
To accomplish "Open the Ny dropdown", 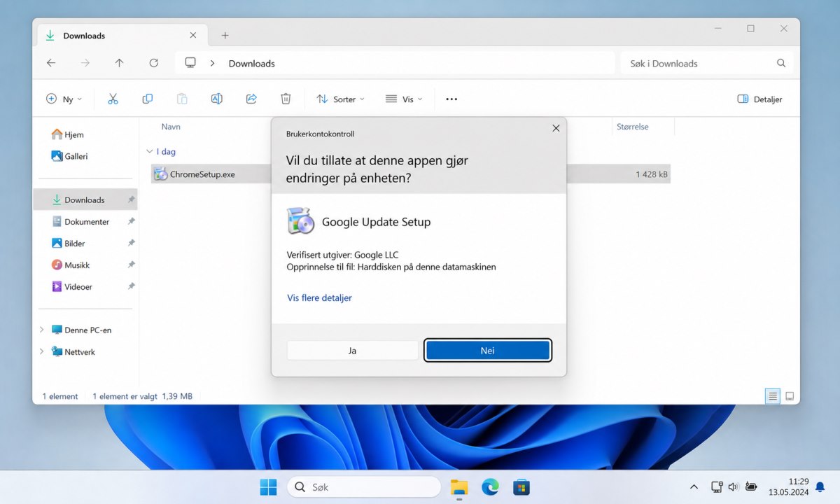I will click(64, 99).
